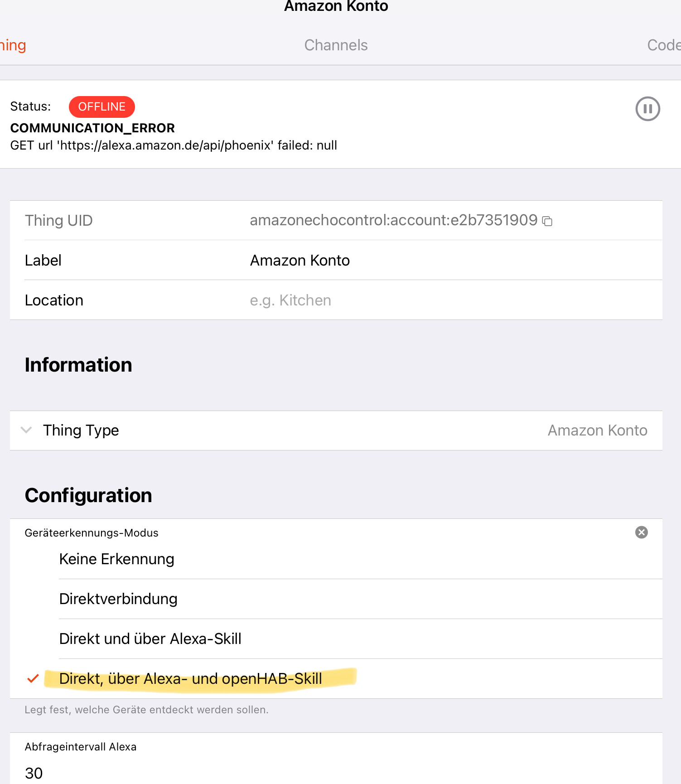Click the GET url failed error message
This screenshot has width=681, height=784.
point(174,145)
